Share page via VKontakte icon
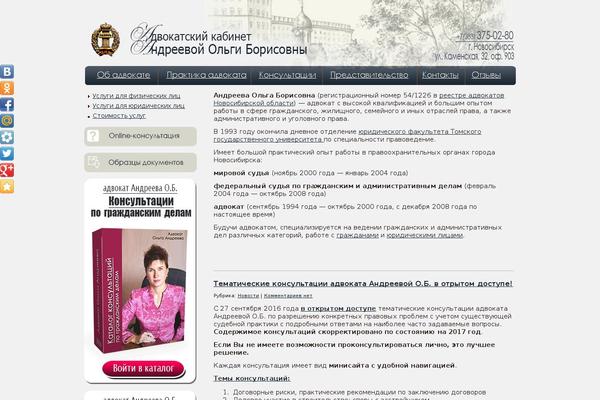Image resolution: width=600 pixels, height=400 pixels. (7, 72)
